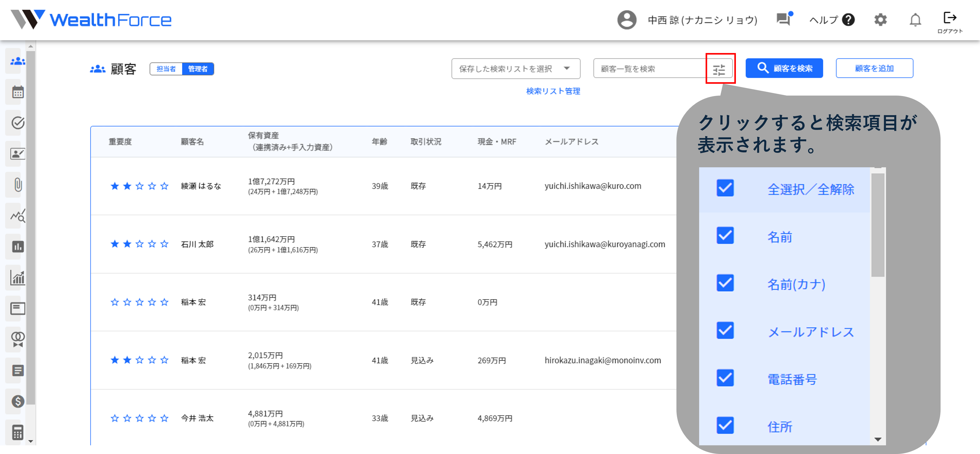The height and width of the screenshot is (454, 980).
Task: Open the calculator icon in sidebar
Action: click(18, 432)
